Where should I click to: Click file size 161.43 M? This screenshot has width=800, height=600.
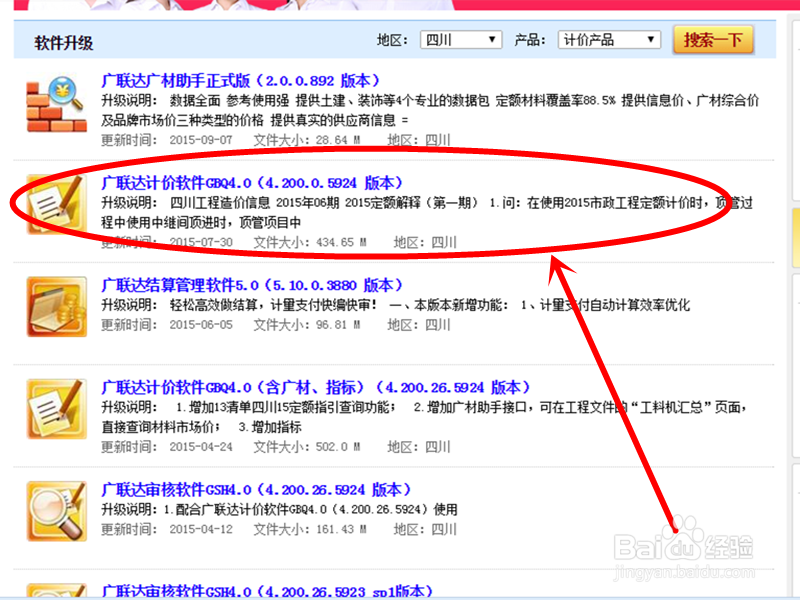click(341, 529)
